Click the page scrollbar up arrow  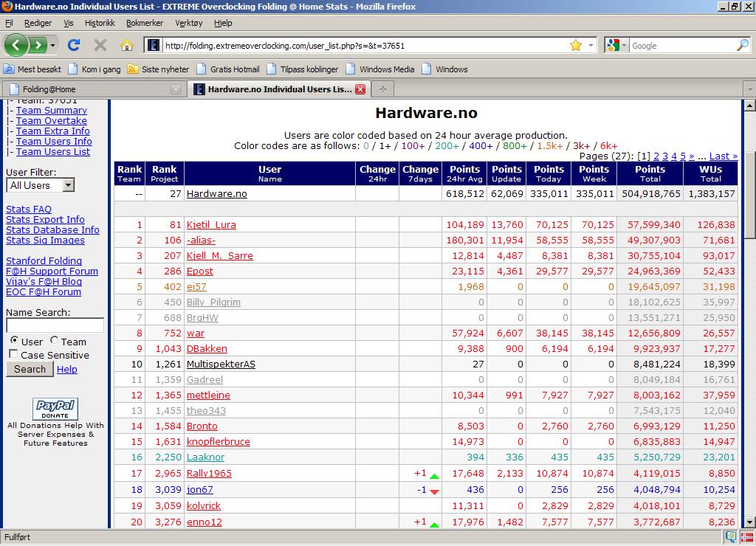[750, 105]
